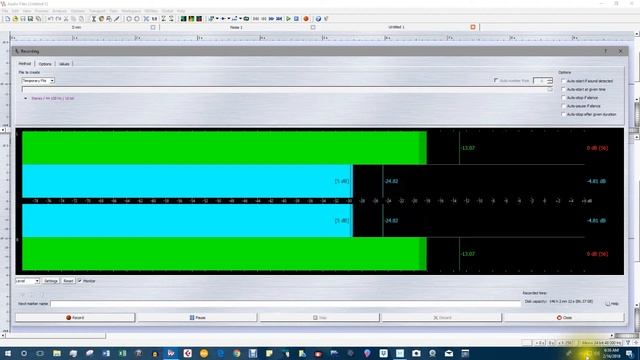
Task: Open File Explorer from the taskbar
Action: (x=57, y=353)
